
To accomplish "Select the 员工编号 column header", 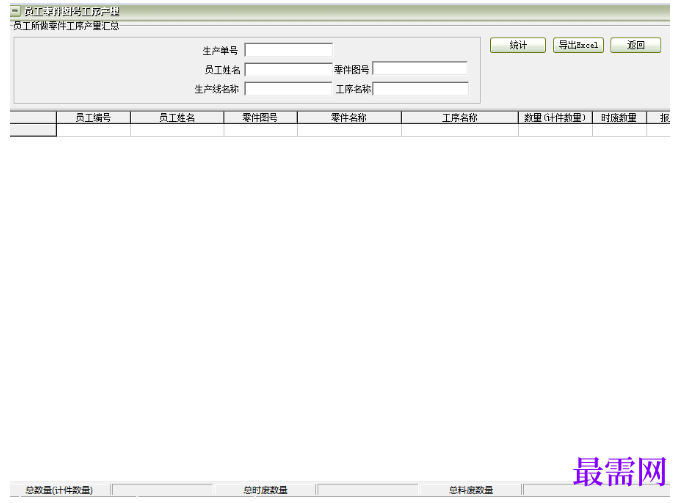I will 93,118.
